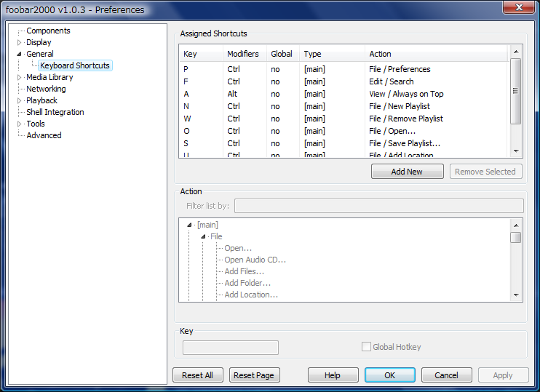Select the File / Open... shortcut row
The width and height of the screenshot is (540, 392).
coord(344,132)
